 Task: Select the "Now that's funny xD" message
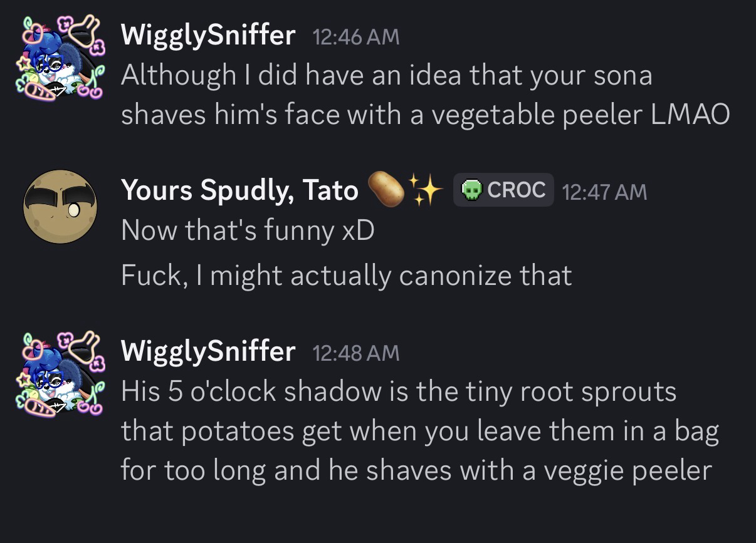pos(248,231)
